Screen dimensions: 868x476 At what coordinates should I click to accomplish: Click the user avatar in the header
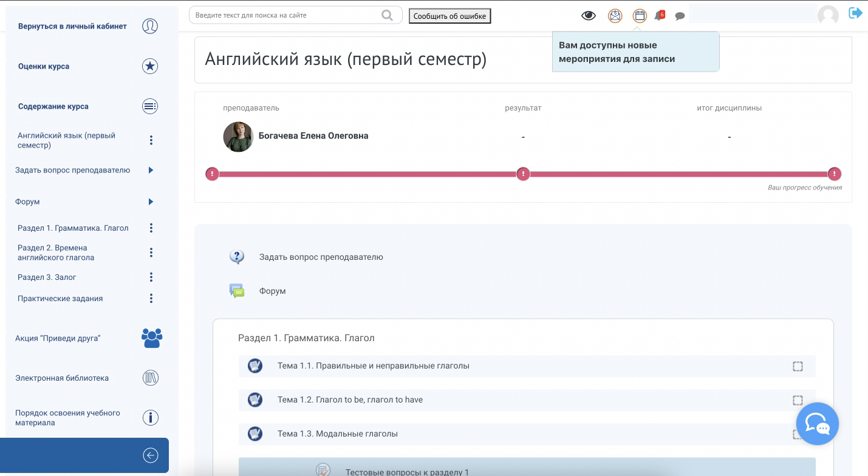829,15
